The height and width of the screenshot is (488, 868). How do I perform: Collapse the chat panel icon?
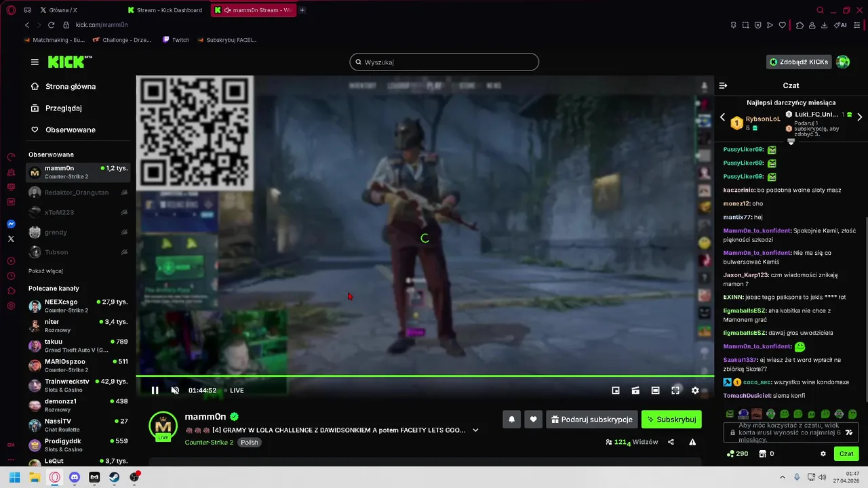pyautogui.click(x=723, y=85)
